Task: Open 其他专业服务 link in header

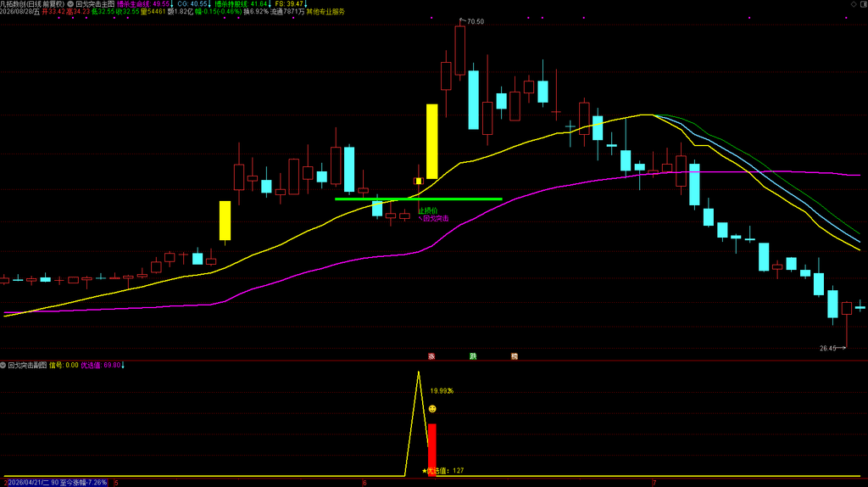Action: (325, 12)
